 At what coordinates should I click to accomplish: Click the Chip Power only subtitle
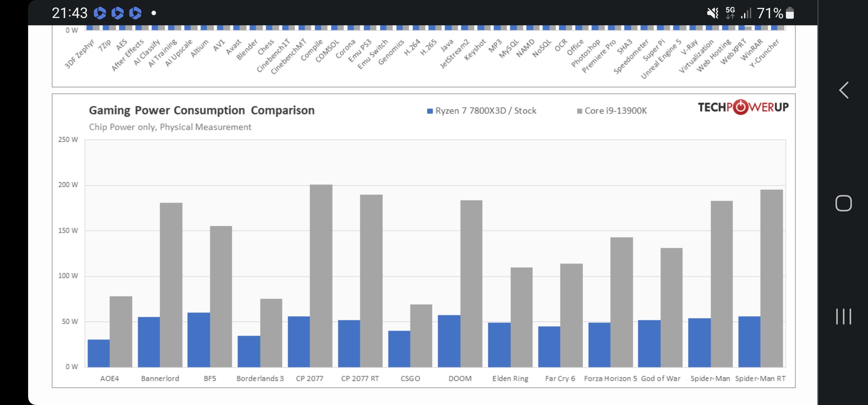(x=170, y=127)
